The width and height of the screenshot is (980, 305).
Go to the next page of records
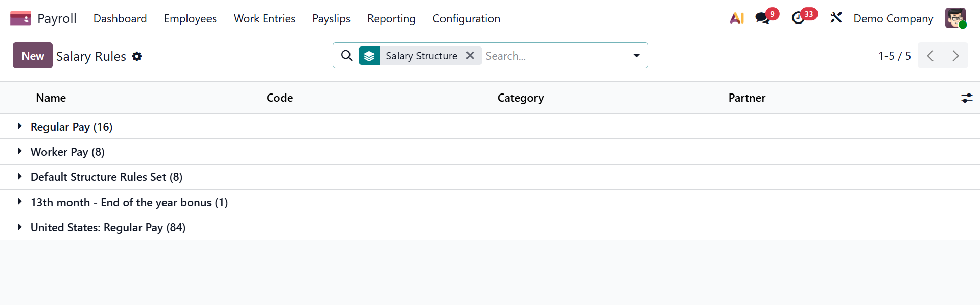point(955,56)
